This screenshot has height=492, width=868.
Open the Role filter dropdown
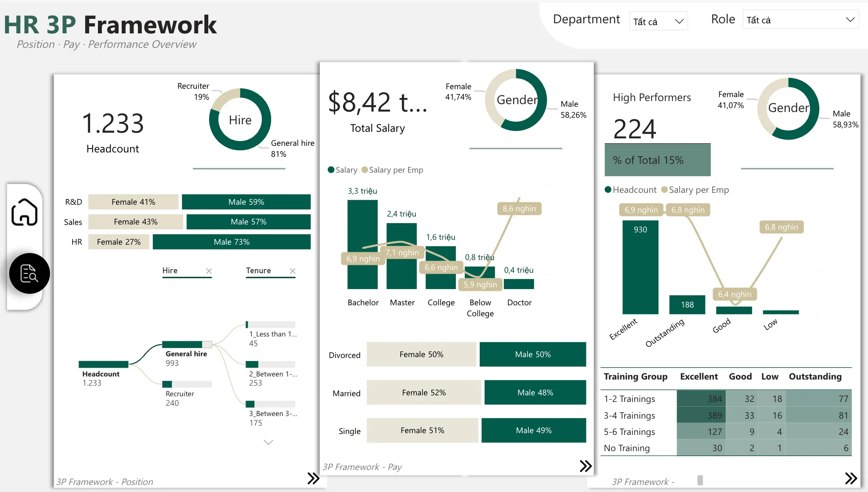click(x=800, y=19)
